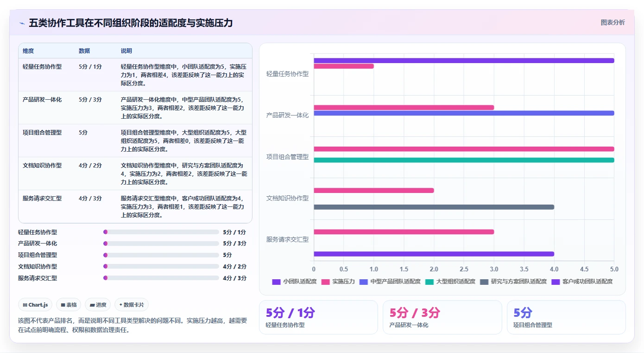Image resolution: width=644 pixels, height=353 pixels.
Task: Toggle 中型产品团队适配度 legend item
Action: (x=390, y=282)
